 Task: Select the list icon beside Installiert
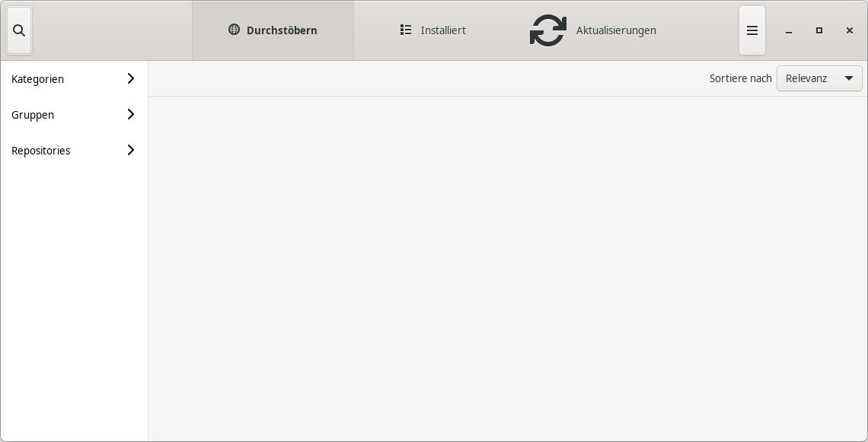pyautogui.click(x=406, y=30)
